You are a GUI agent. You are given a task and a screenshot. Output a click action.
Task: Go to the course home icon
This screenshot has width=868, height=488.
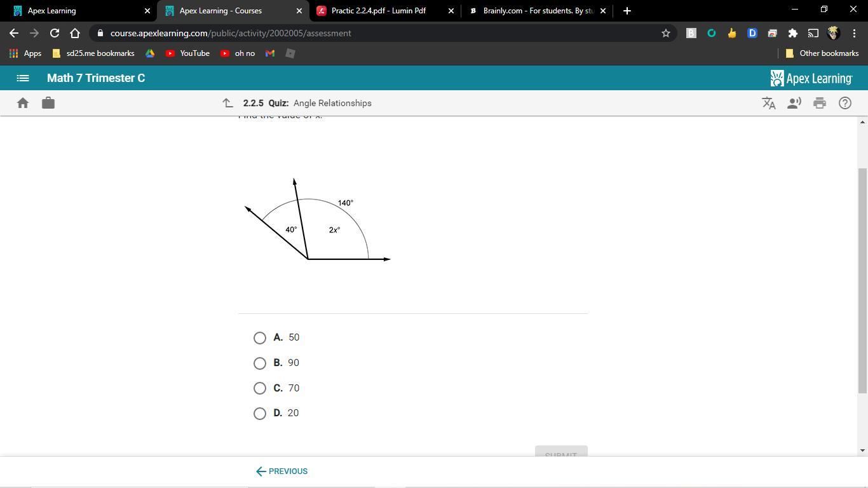[x=23, y=103]
